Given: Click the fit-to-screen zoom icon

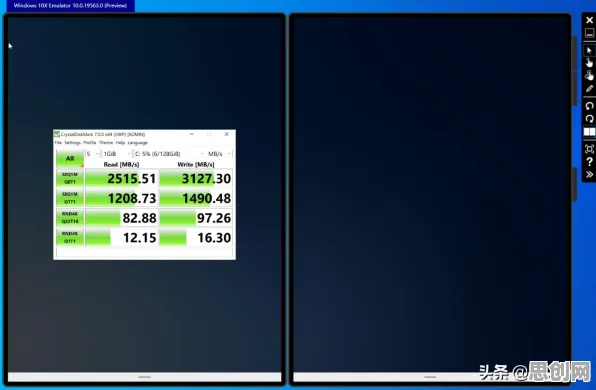Looking at the screenshot, I should (589, 149).
